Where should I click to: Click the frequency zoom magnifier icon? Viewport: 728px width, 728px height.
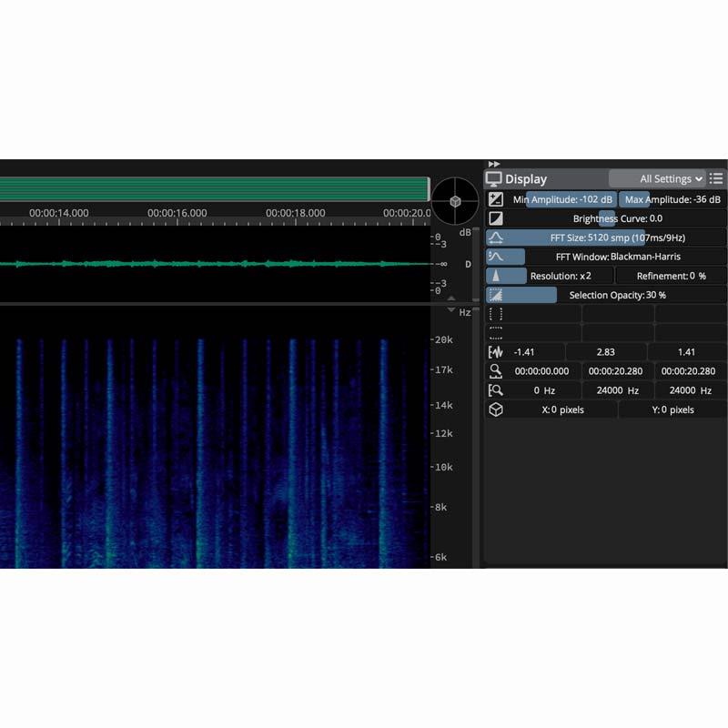tap(496, 390)
